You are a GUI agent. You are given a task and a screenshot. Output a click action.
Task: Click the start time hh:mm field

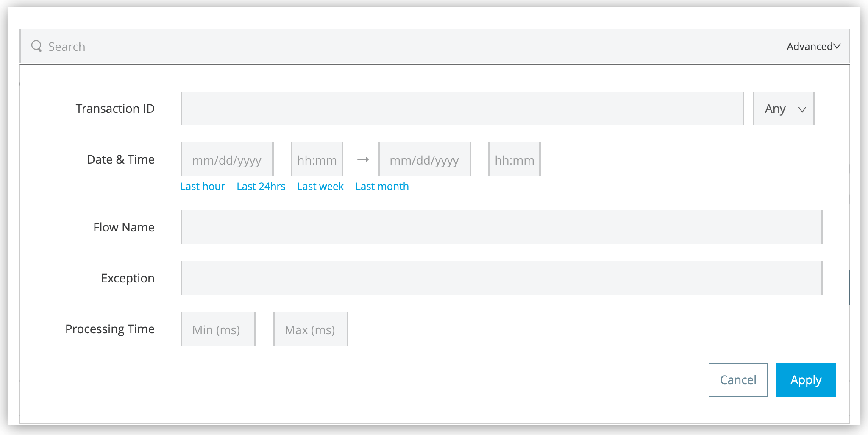(317, 160)
